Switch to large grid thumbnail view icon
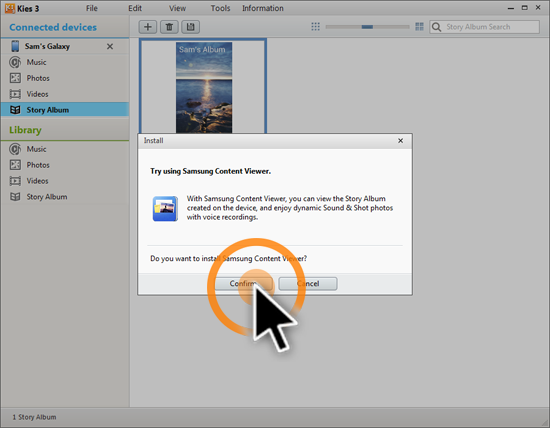Screen dimensions: 550x428 click(x=419, y=27)
